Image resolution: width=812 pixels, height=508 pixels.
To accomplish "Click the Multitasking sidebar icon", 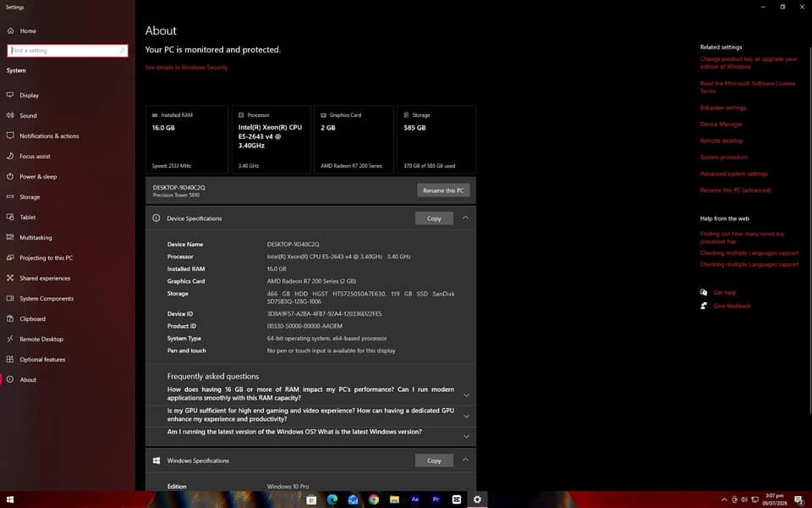I will pyautogui.click(x=10, y=237).
